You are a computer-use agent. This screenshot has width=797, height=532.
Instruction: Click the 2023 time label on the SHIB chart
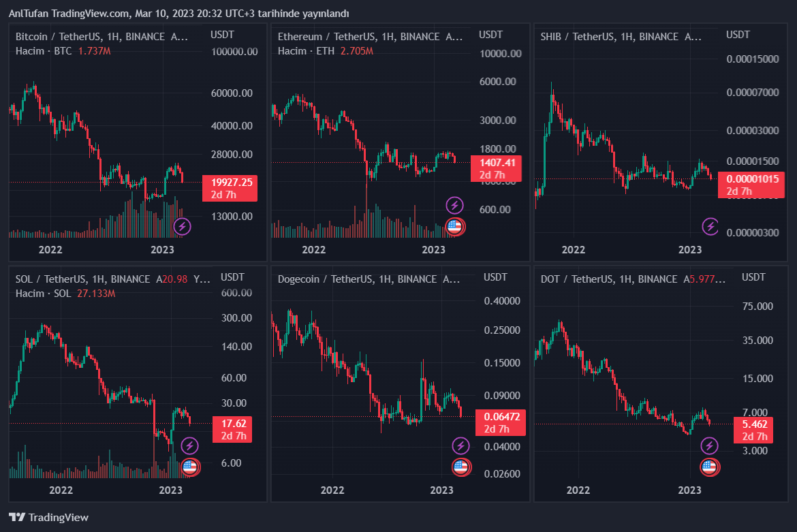(x=690, y=250)
